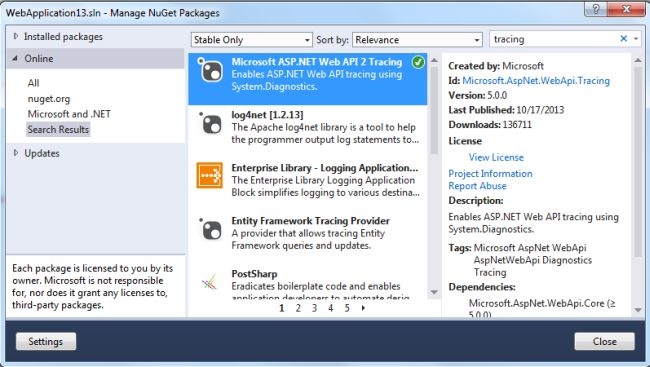650x367 pixels.
Task: Click current page number 1
Action: point(282,308)
